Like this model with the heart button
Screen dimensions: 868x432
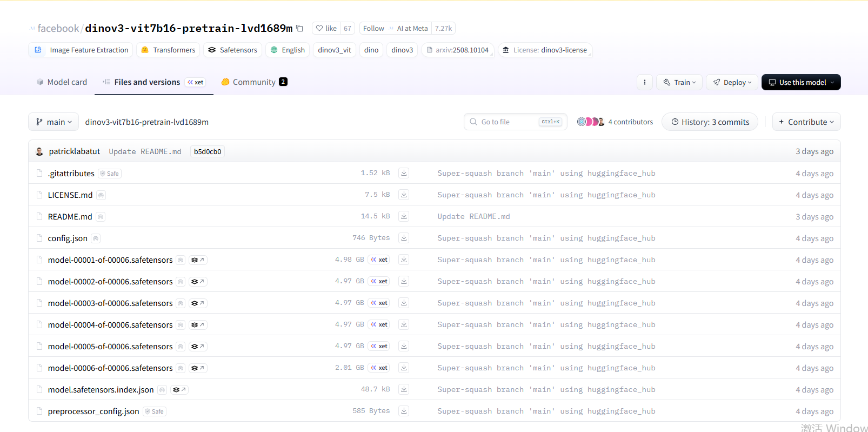click(326, 28)
